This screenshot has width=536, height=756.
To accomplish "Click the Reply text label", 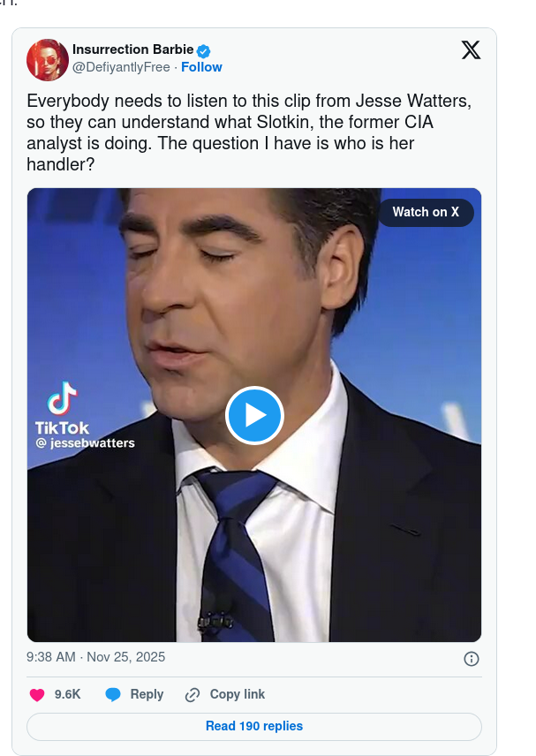I will tap(147, 694).
